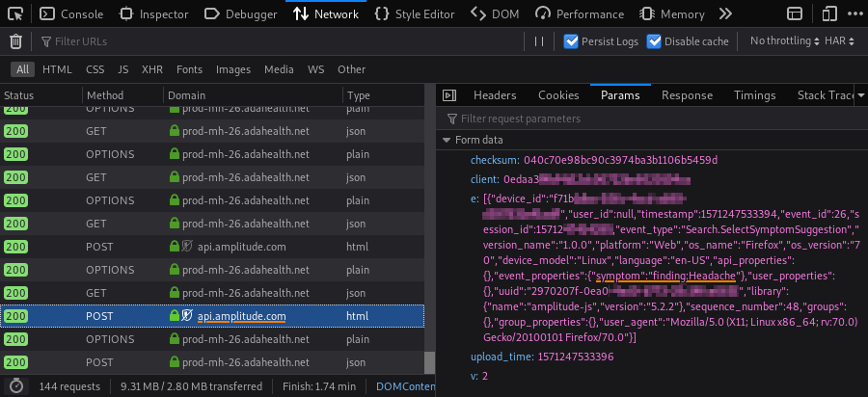Collapse the request details pane toggle

pyautogui.click(x=448, y=95)
